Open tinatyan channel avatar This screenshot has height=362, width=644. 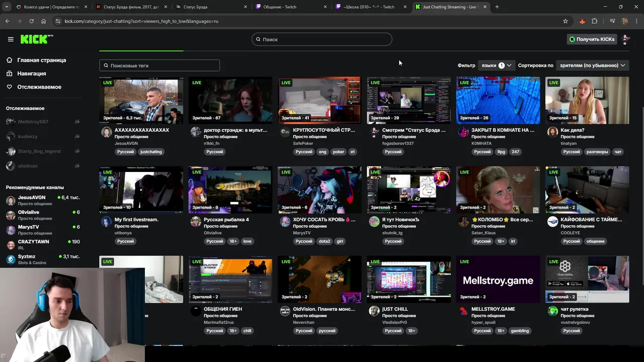click(x=552, y=132)
